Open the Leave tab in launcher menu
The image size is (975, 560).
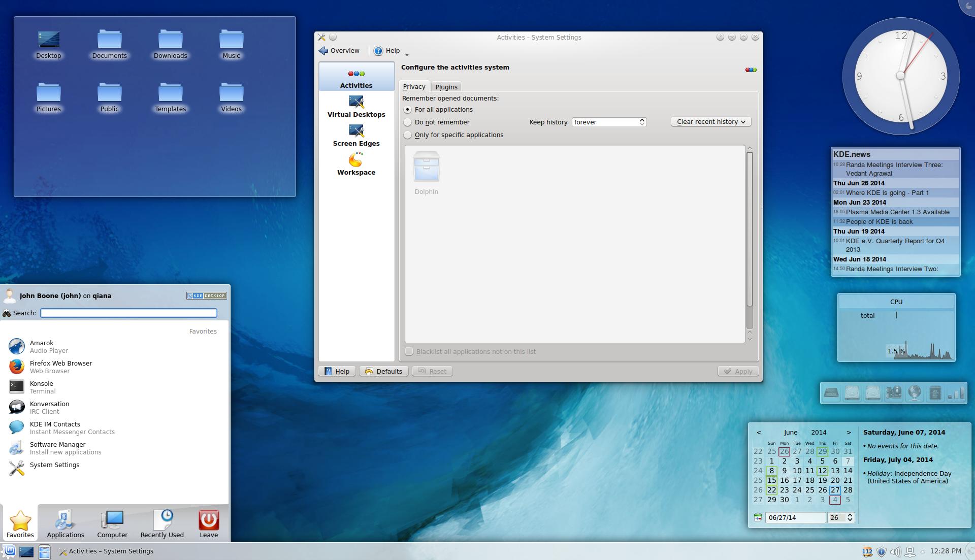pos(209,523)
